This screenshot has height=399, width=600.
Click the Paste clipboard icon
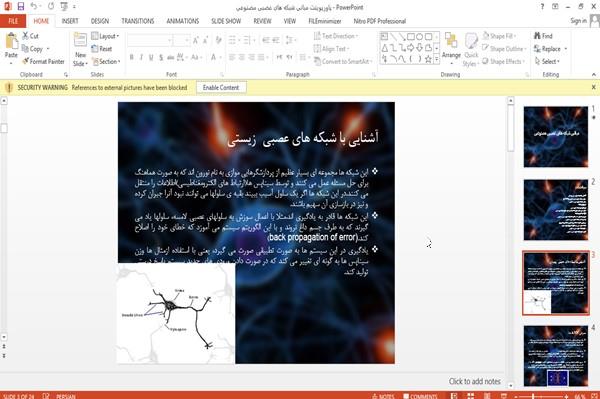pyautogui.click(x=11, y=41)
